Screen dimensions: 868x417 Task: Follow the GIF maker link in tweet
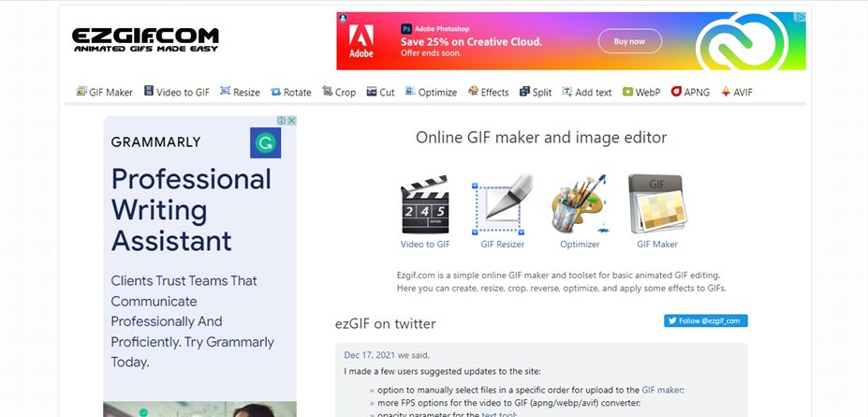click(x=662, y=389)
